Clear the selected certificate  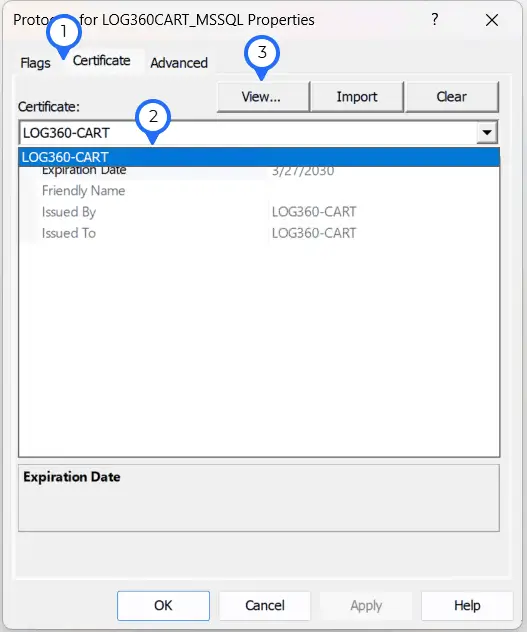[452, 97]
